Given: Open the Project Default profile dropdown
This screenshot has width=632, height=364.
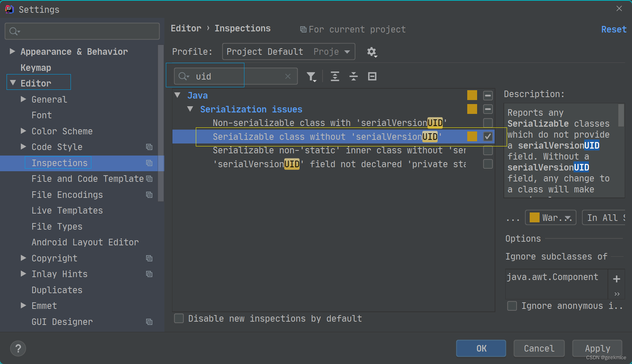Looking at the screenshot, I should 289,51.
